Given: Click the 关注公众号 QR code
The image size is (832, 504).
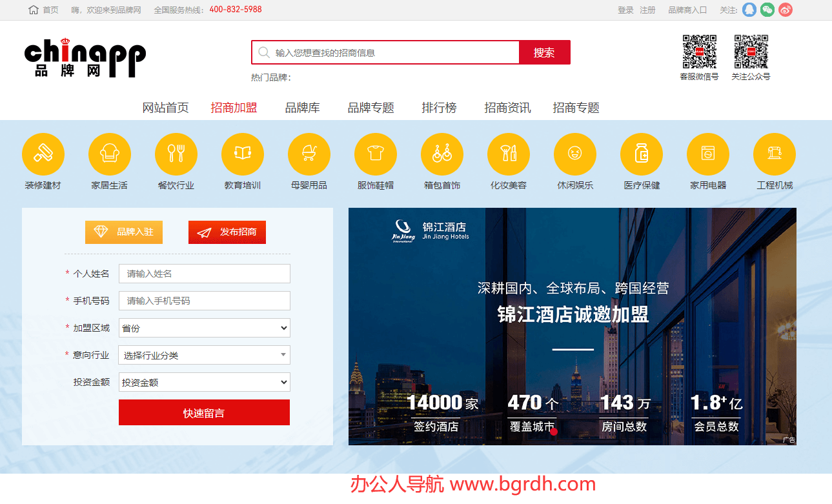Looking at the screenshot, I should pos(751,52).
